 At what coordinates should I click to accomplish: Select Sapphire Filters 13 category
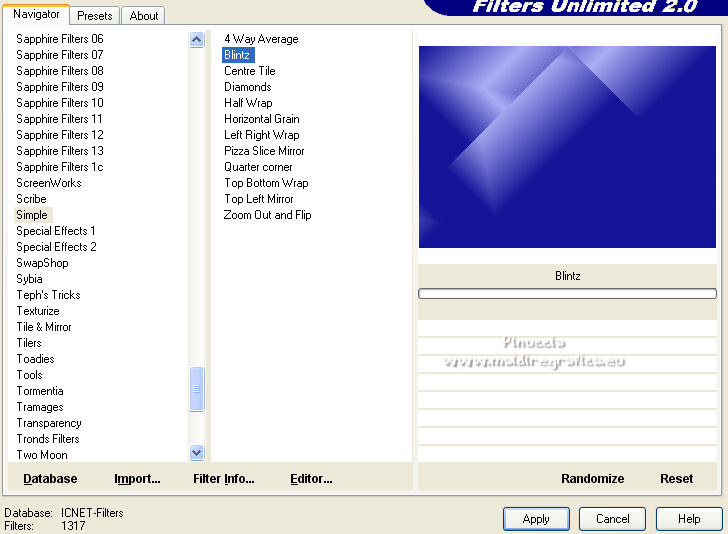[59, 151]
